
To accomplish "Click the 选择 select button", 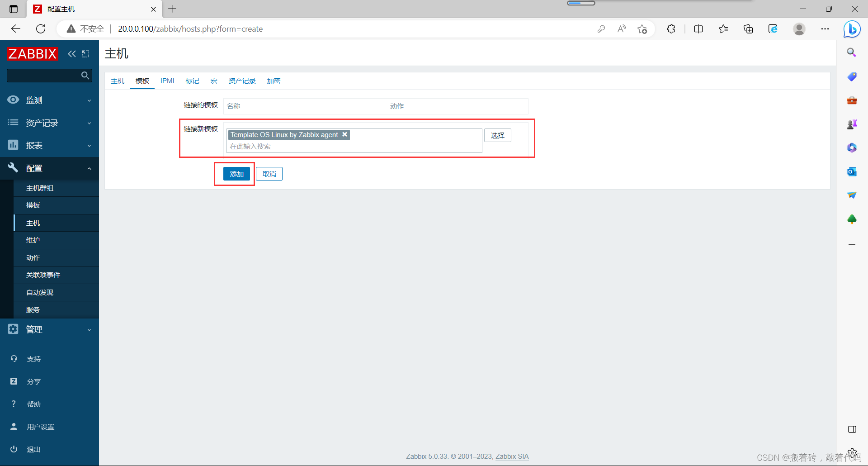I will pos(498,135).
